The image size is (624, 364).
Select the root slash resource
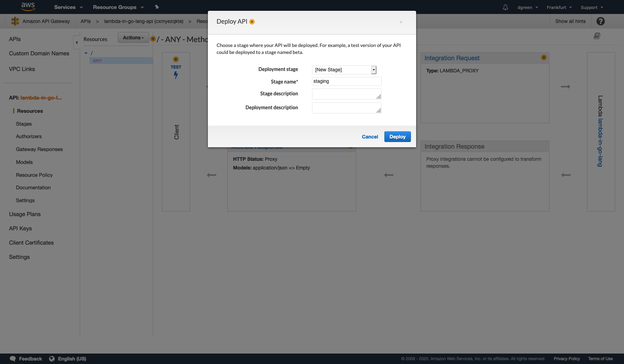pyautogui.click(x=92, y=53)
